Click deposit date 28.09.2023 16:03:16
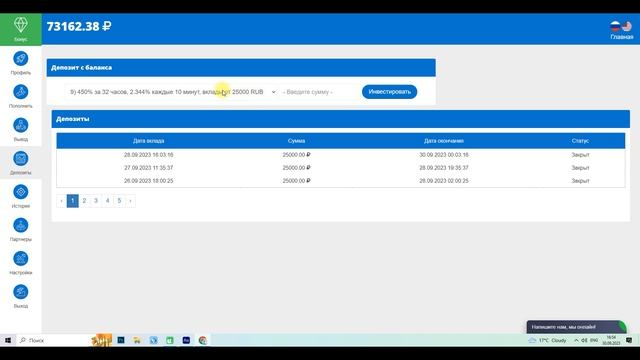Screen dimensions: 640x360 149,155
